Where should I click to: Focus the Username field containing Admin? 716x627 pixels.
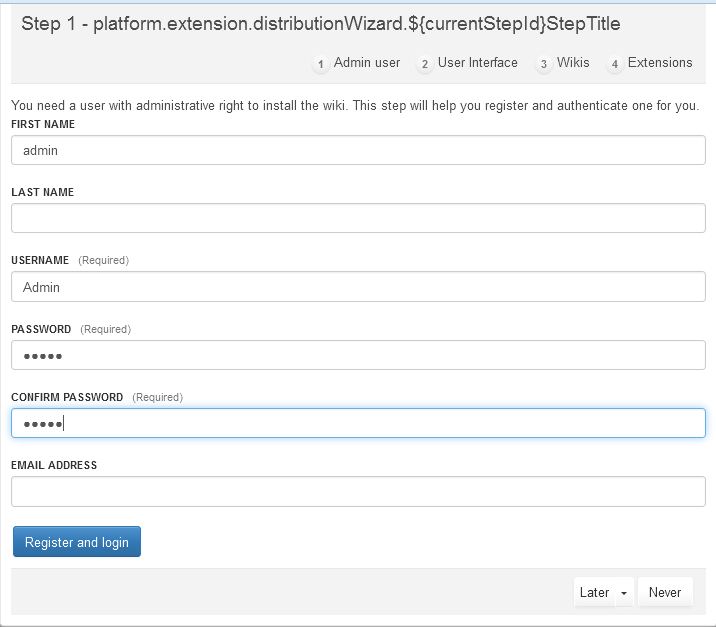pos(358,287)
